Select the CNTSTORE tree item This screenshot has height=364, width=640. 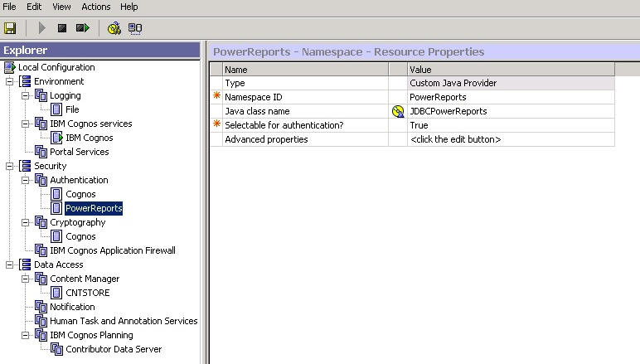88,293
